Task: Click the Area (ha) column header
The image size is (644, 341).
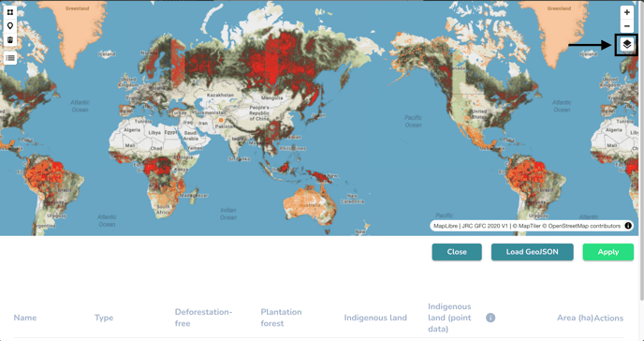Action: pyautogui.click(x=575, y=318)
